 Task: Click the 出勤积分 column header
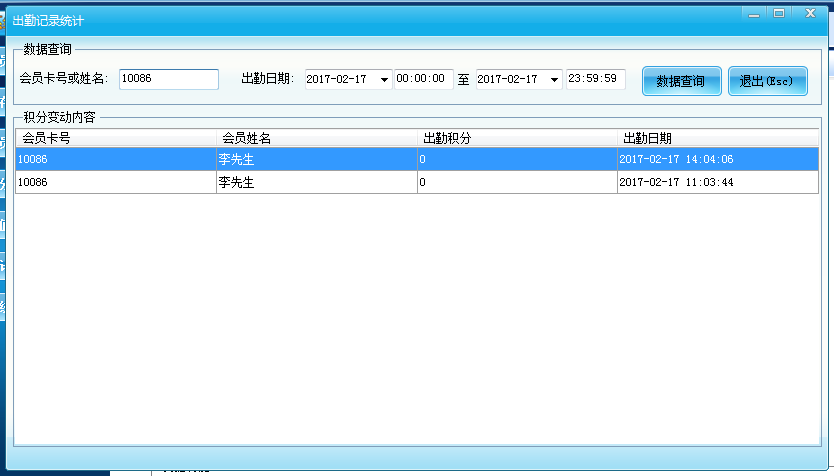coord(517,138)
